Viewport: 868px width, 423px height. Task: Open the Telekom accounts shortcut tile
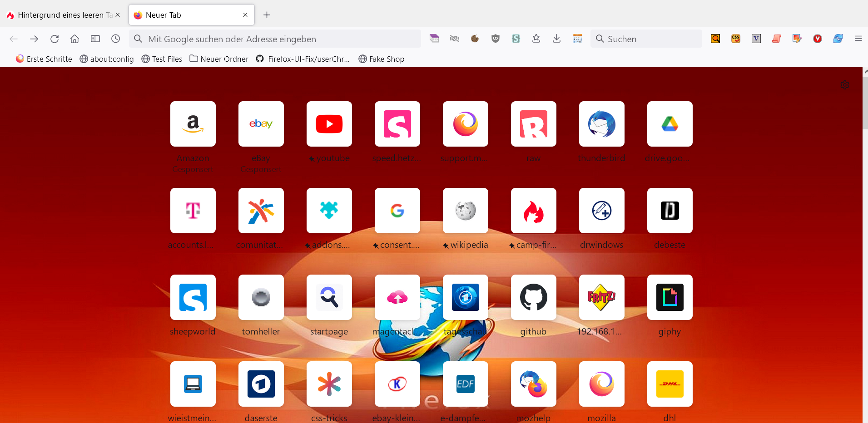coord(193,211)
